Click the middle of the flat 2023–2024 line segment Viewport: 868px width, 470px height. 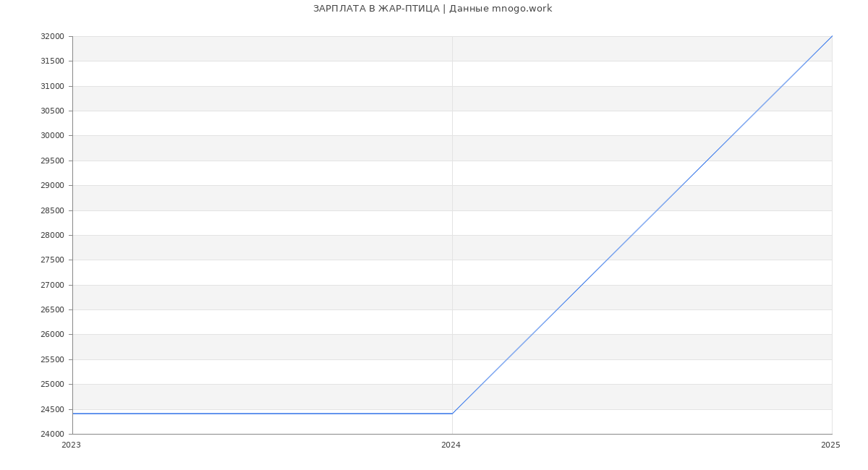[263, 414]
